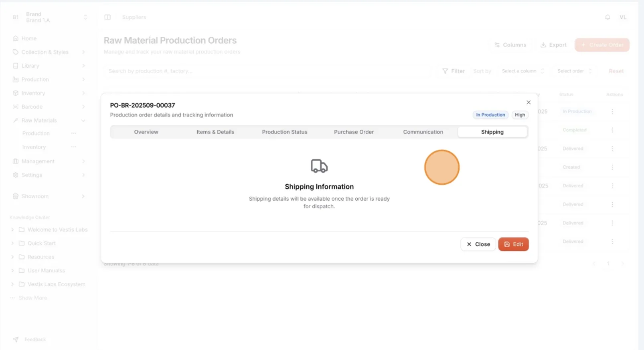Click the production search field
This screenshot has width=644, height=350.
tap(267, 71)
